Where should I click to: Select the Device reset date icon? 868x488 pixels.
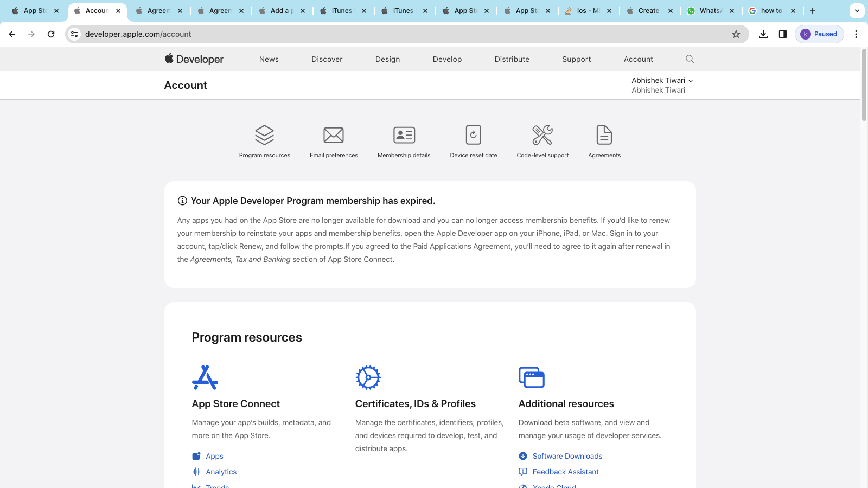point(474,135)
